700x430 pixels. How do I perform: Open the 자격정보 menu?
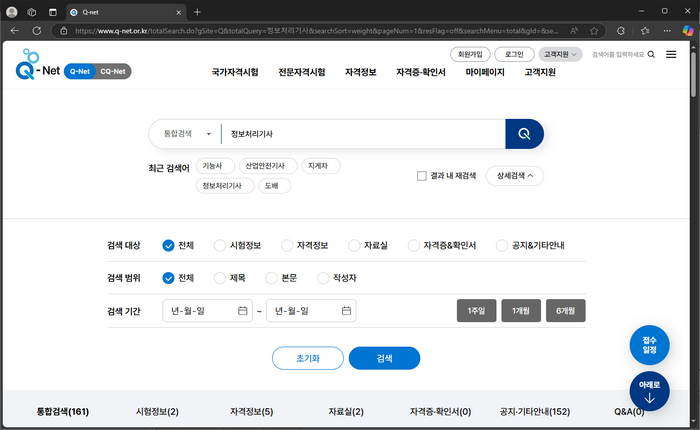361,72
